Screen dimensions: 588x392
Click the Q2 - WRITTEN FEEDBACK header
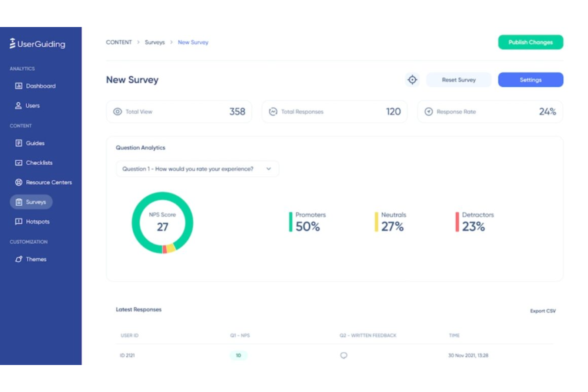(368, 336)
